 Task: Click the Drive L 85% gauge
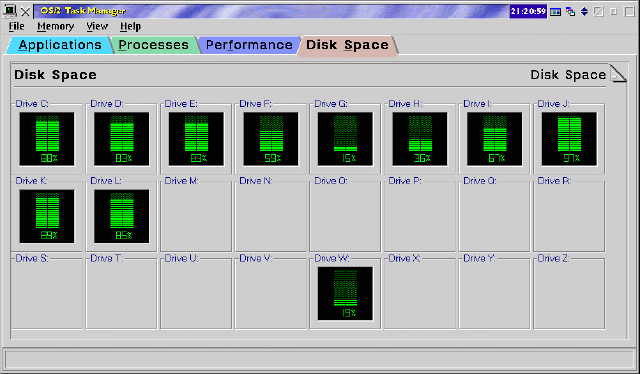tap(122, 216)
